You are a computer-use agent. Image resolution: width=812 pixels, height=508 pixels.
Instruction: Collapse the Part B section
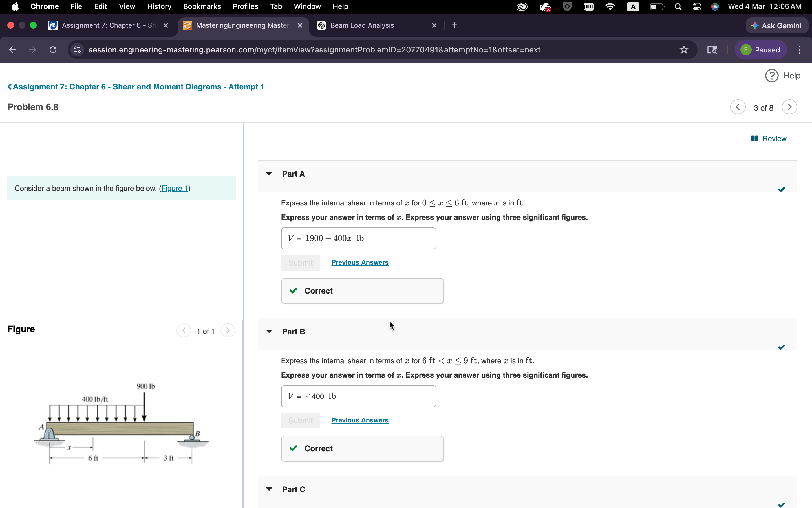click(269, 331)
